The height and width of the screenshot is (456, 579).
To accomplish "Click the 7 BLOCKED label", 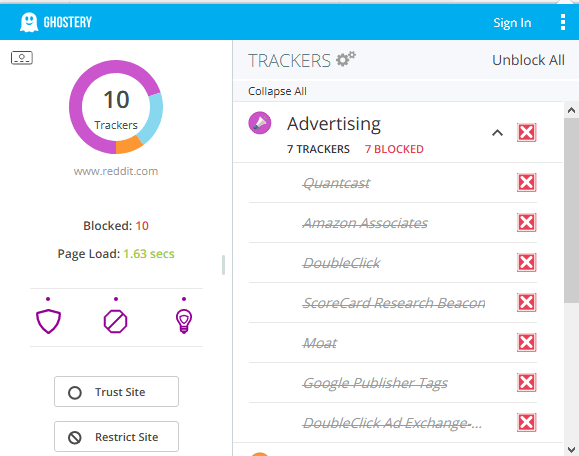I will click(394, 149).
